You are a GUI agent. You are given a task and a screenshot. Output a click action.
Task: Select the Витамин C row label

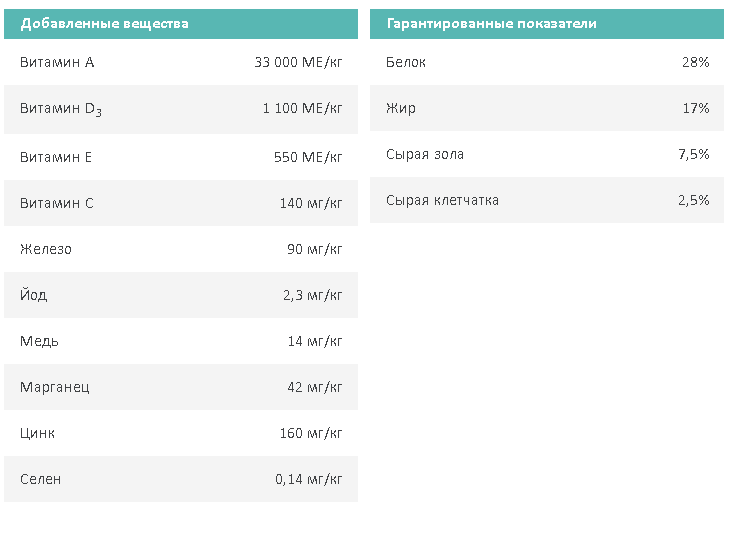(57, 203)
